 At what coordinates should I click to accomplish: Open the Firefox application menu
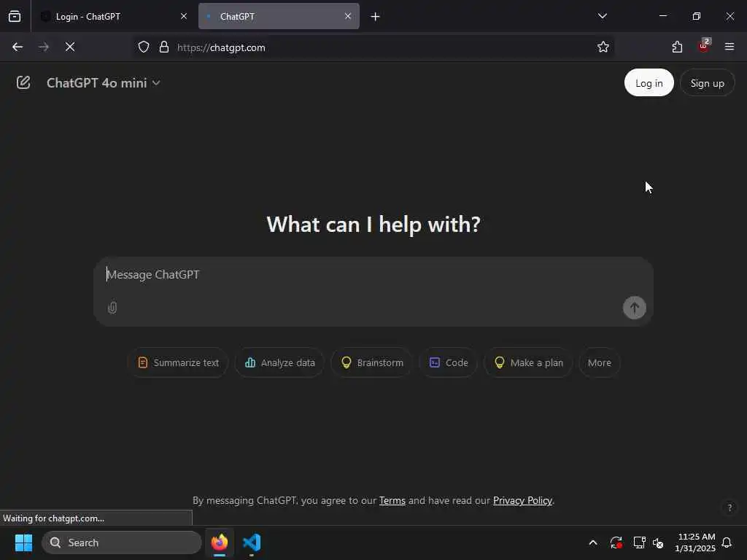729,47
